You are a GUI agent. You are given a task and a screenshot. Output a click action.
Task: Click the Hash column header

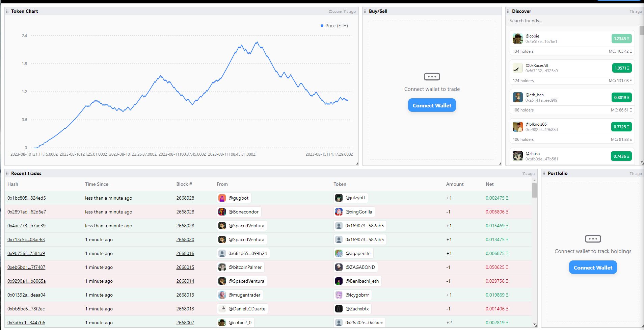click(13, 184)
